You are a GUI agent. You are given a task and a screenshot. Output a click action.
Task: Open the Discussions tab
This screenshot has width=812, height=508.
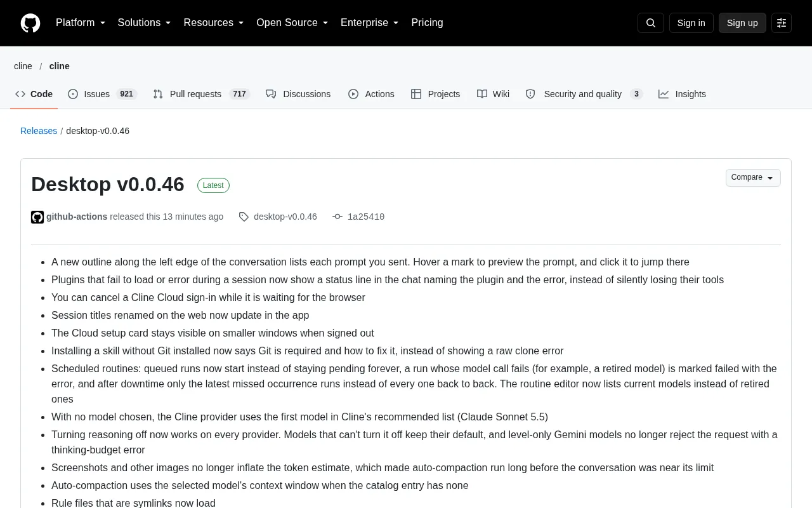click(x=298, y=94)
